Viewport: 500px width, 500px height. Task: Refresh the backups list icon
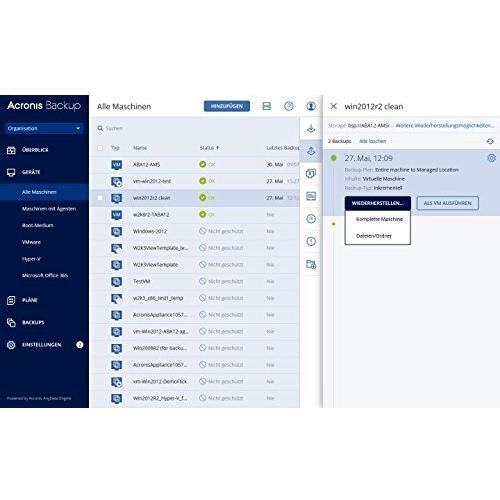click(x=490, y=141)
